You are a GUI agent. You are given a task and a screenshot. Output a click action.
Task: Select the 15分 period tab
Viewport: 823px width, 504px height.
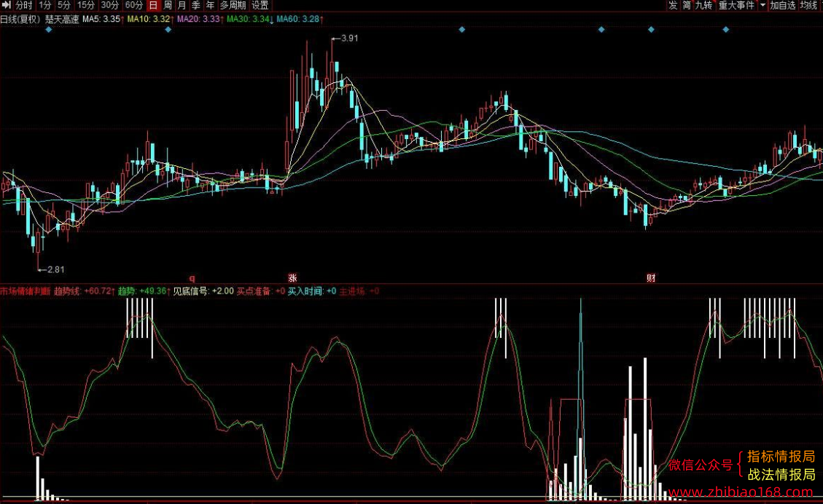[85, 5]
